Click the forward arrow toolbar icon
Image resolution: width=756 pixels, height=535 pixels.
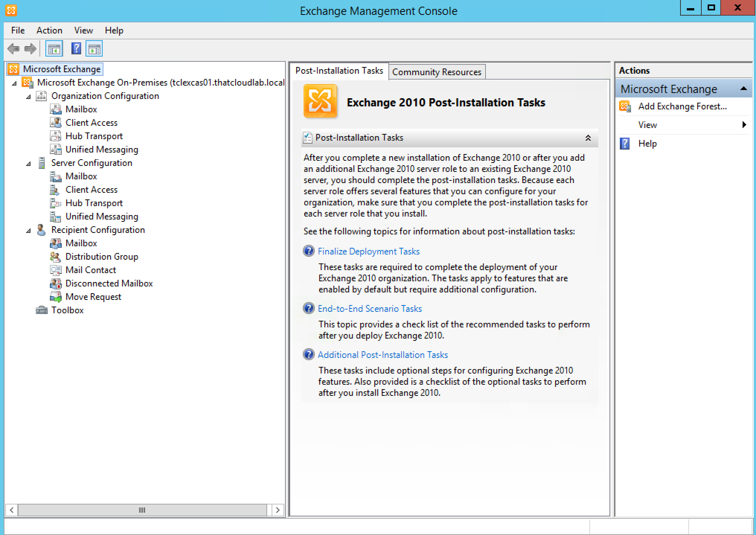pos(30,49)
